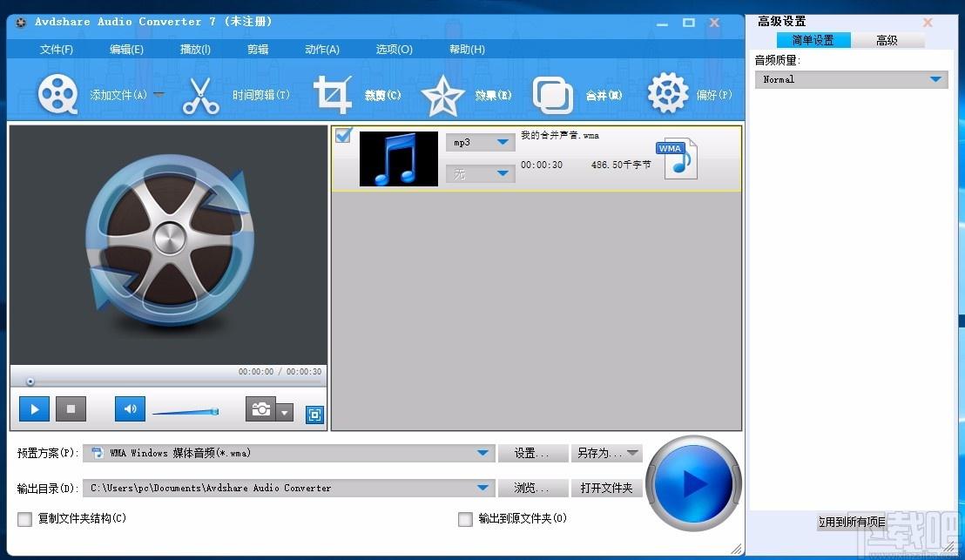Screen dimensions: 965x560
Task: Open the gear Preferences icon
Action: 668,93
